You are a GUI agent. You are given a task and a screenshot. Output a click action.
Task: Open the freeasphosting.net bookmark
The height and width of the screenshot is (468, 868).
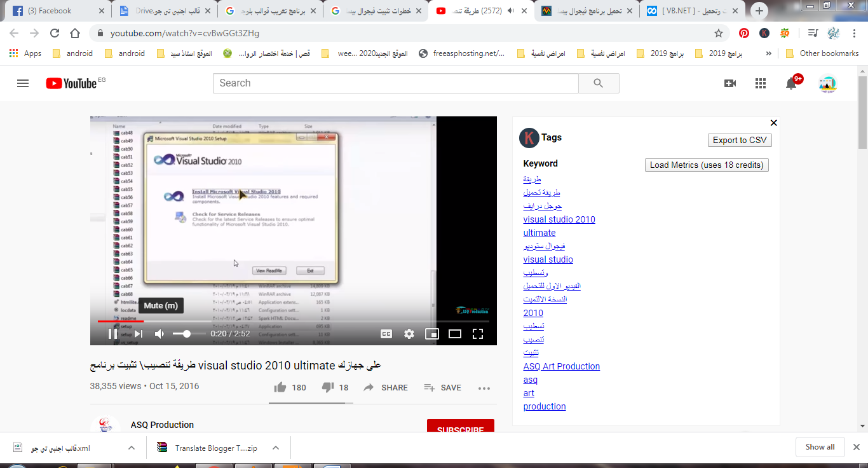461,53
